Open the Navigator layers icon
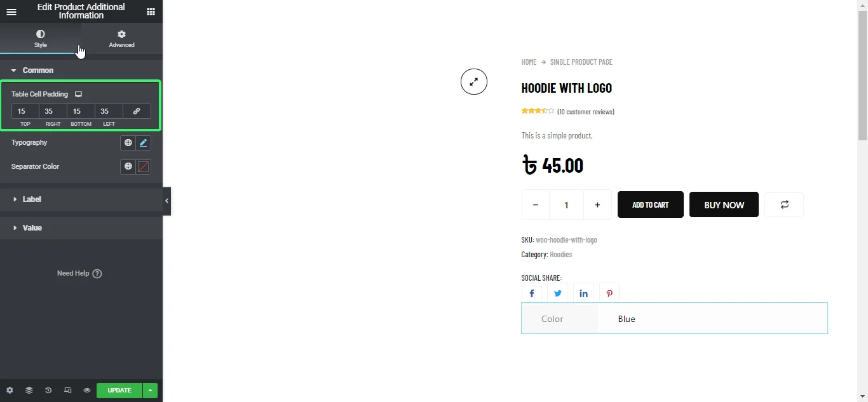Image resolution: width=868 pixels, height=402 pixels. click(x=29, y=391)
